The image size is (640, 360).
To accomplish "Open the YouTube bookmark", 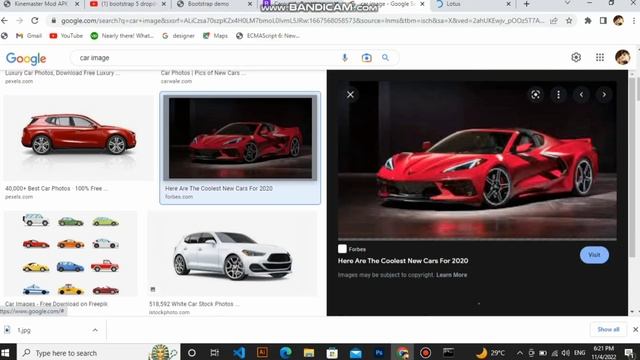I will [66, 36].
